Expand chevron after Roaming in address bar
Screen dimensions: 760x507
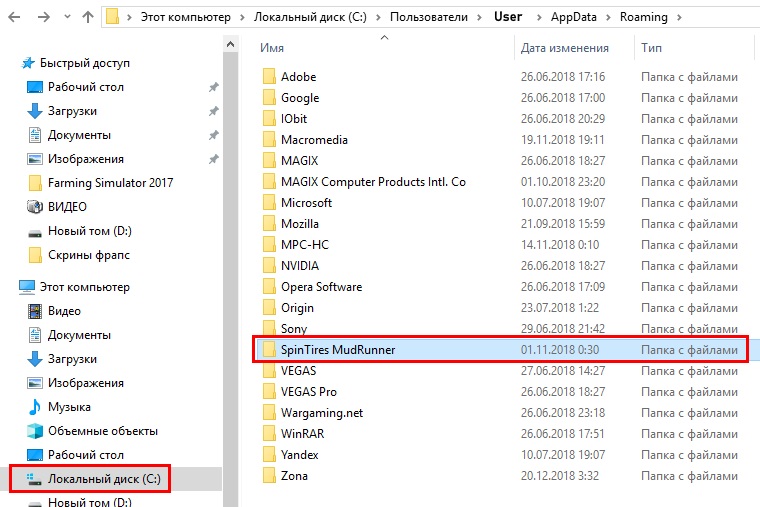(679, 17)
